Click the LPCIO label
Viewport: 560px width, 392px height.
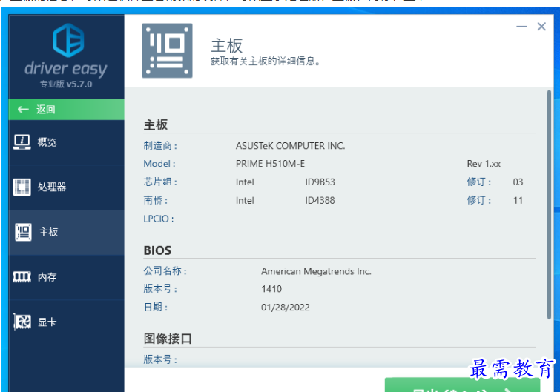[159, 219]
